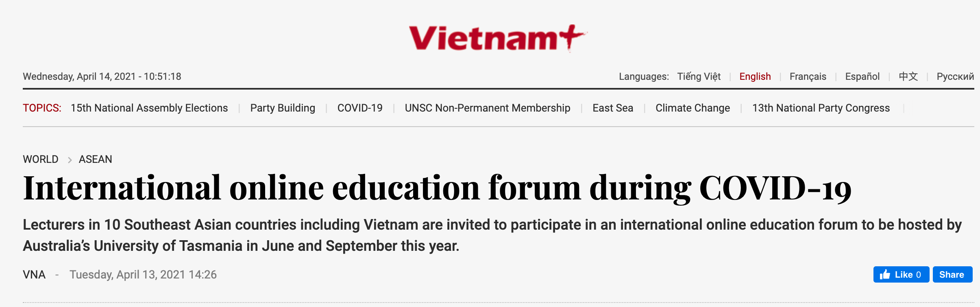Open 13th National Party Congress topic
The height and width of the screenshot is (307, 980).
821,108
